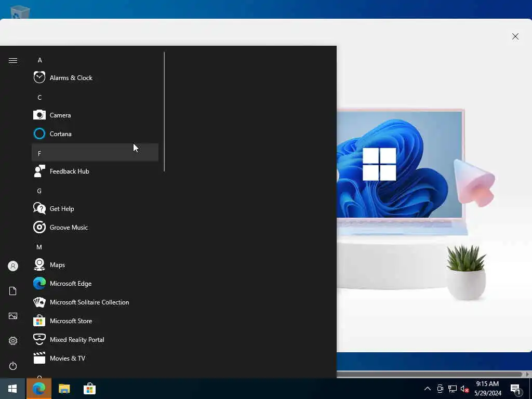Click the Power icon in Start sidebar
Screen dimensions: 532x399
pos(13,366)
